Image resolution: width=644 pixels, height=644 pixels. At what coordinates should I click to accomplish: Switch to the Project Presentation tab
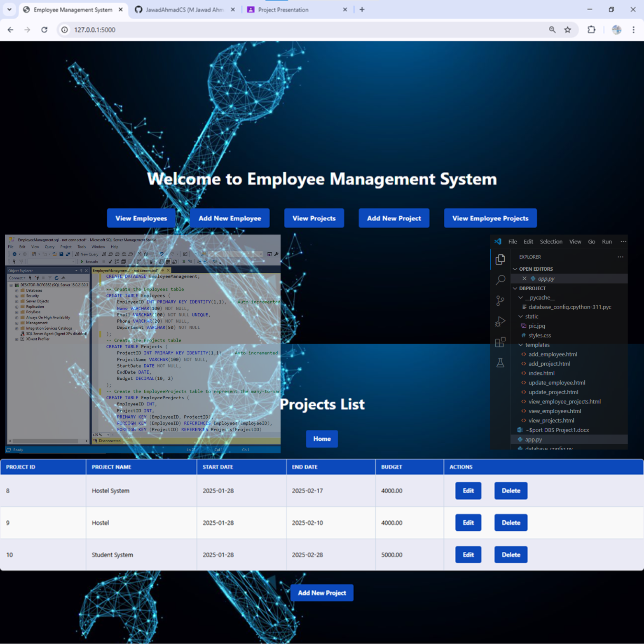pos(283,9)
